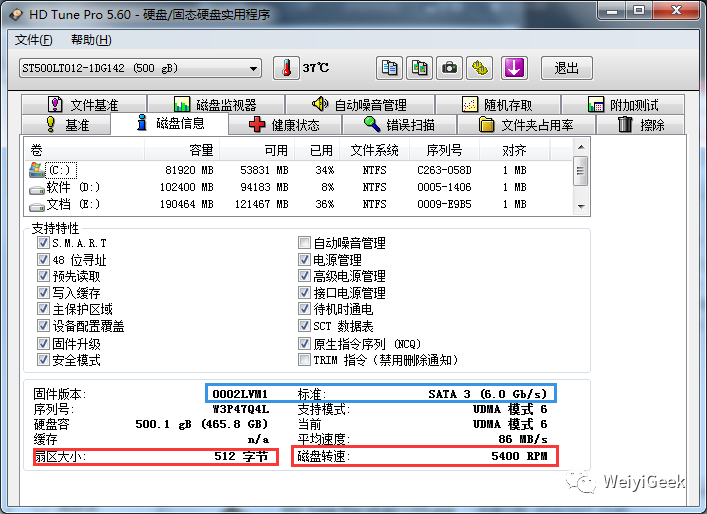This screenshot has height=514, width=707.
Task: Enable the 自动噪音管理 checkbox
Action: (304, 243)
